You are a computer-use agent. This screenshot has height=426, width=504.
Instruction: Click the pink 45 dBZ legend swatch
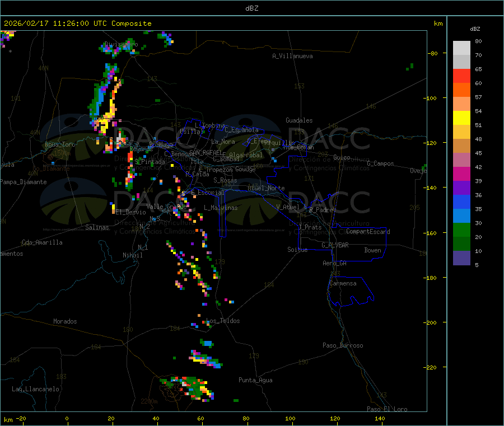click(461, 160)
